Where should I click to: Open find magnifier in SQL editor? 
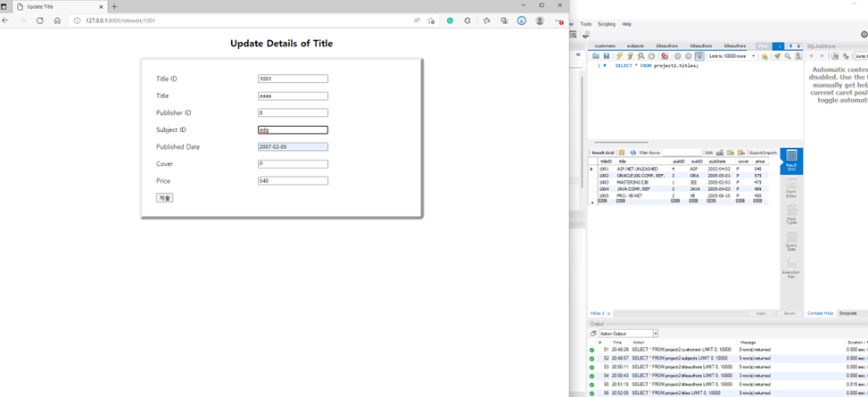(x=788, y=56)
